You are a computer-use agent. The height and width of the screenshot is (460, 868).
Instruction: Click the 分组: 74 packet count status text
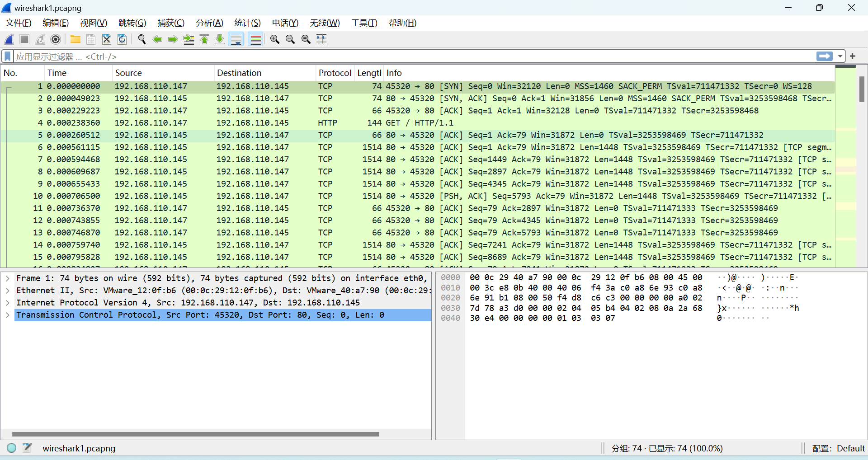[x=667, y=448]
